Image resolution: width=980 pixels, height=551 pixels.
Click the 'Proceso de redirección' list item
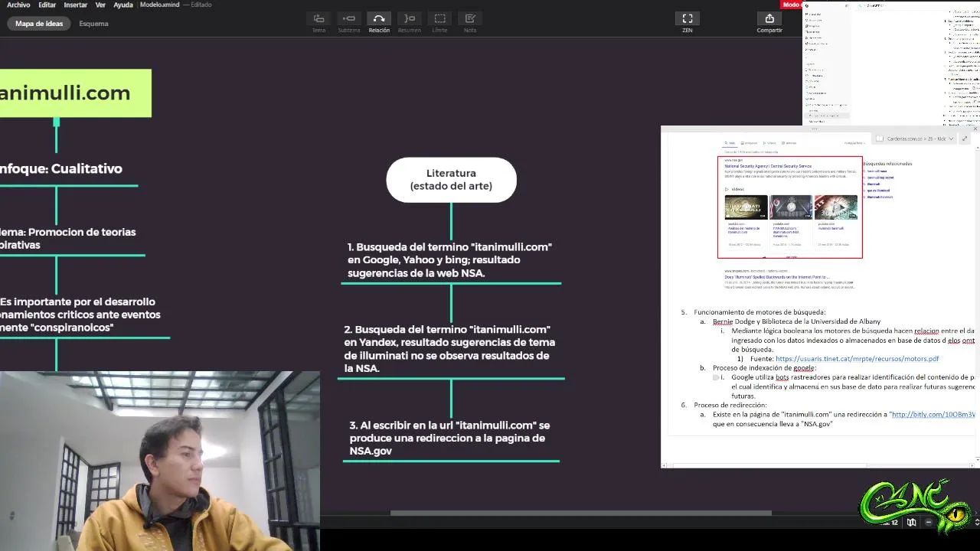point(730,405)
